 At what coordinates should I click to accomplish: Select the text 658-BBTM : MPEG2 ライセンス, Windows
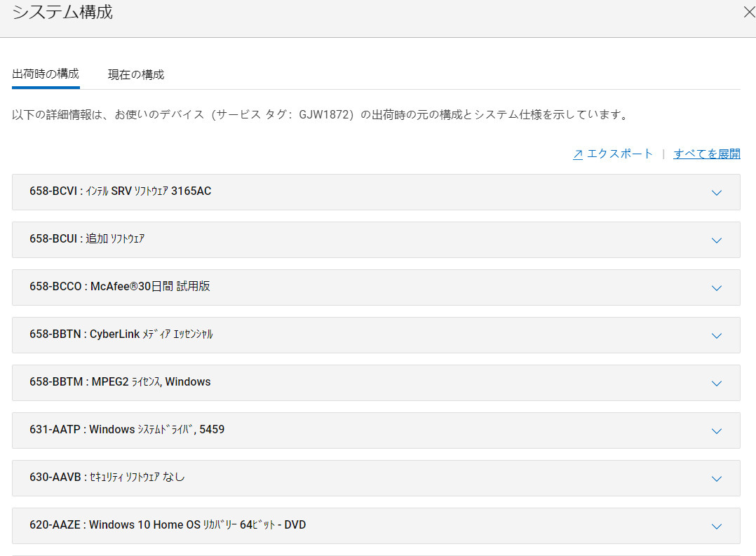120,382
